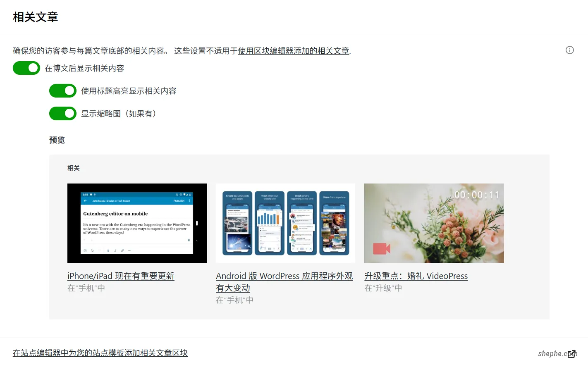Click 在站点编辑器中为您的站点模板添加相关文章区块 link

[100, 353]
